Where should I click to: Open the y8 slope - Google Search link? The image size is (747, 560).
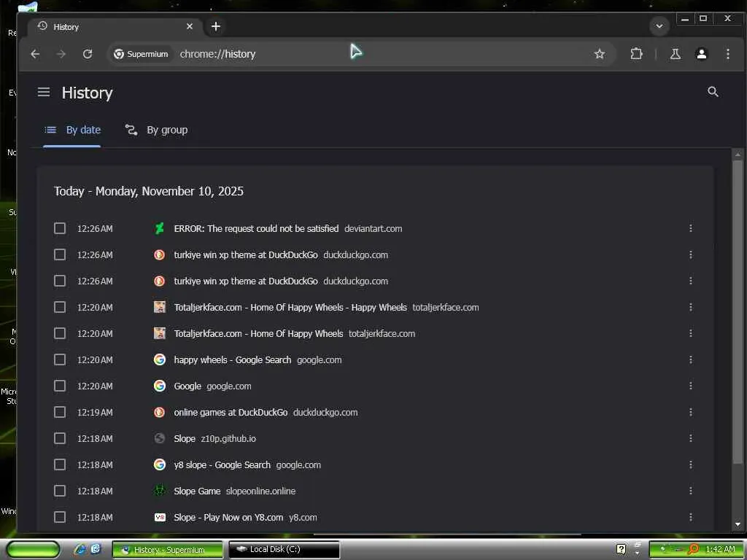click(222, 464)
